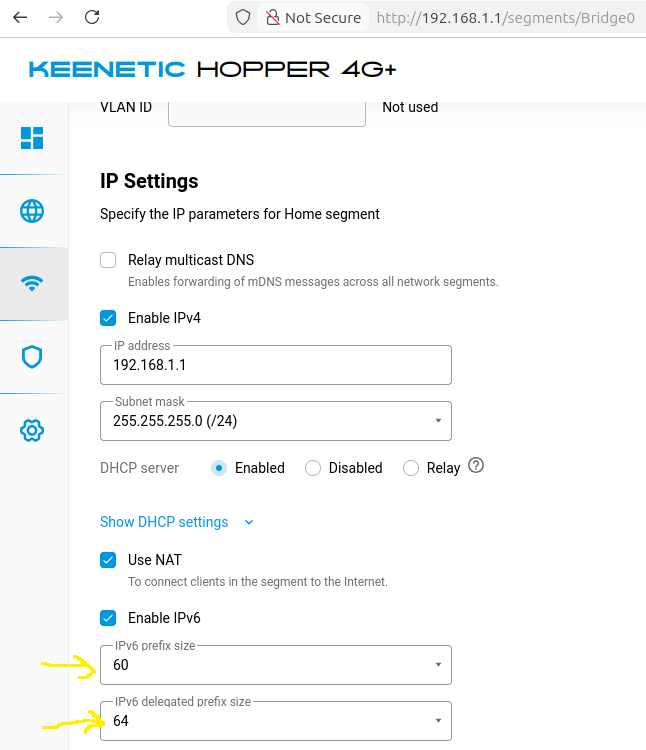Open the dashboard icon in sidebar
The height and width of the screenshot is (750, 646).
[32, 138]
